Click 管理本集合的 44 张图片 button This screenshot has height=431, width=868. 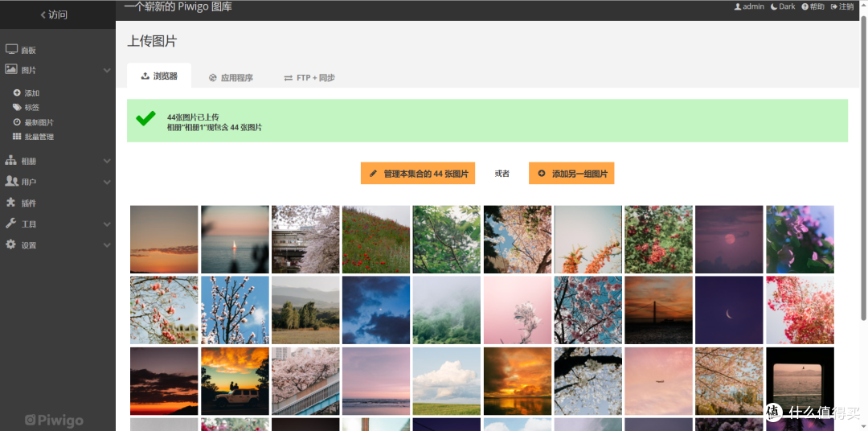click(x=418, y=174)
